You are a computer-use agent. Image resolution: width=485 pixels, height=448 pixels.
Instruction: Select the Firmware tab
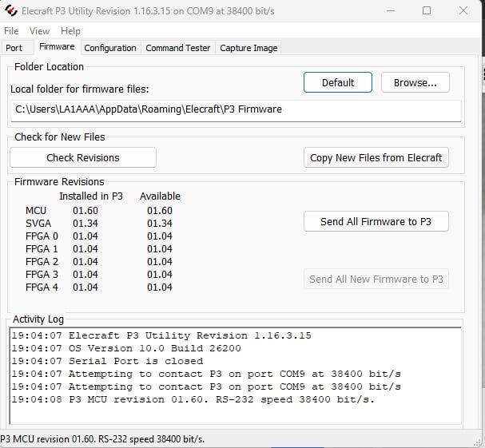coord(57,47)
